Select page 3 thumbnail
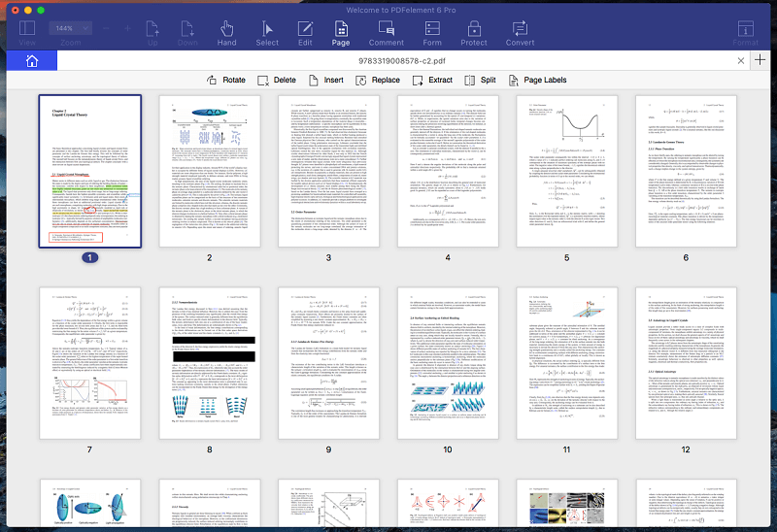The image size is (777, 532). (328, 171)
